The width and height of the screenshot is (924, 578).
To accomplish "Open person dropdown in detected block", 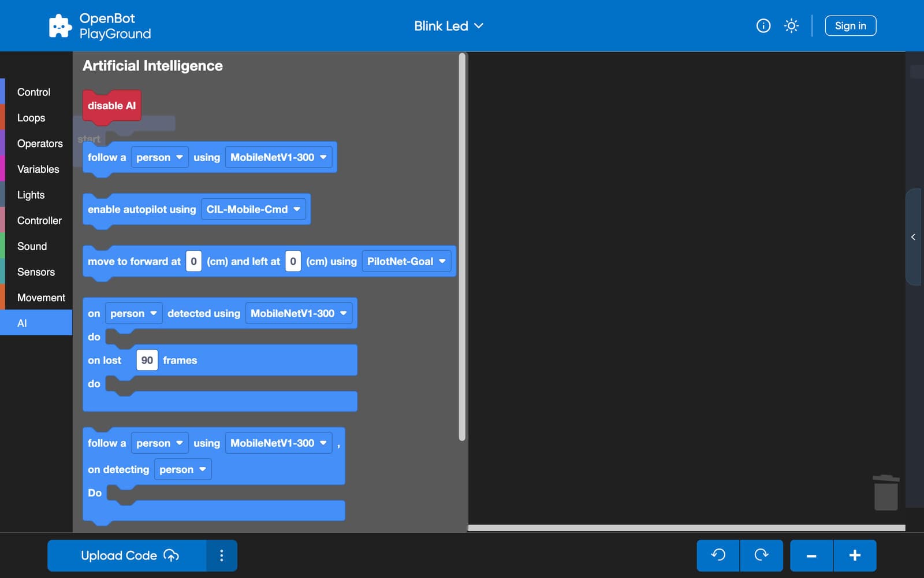I will click(133, 313).
